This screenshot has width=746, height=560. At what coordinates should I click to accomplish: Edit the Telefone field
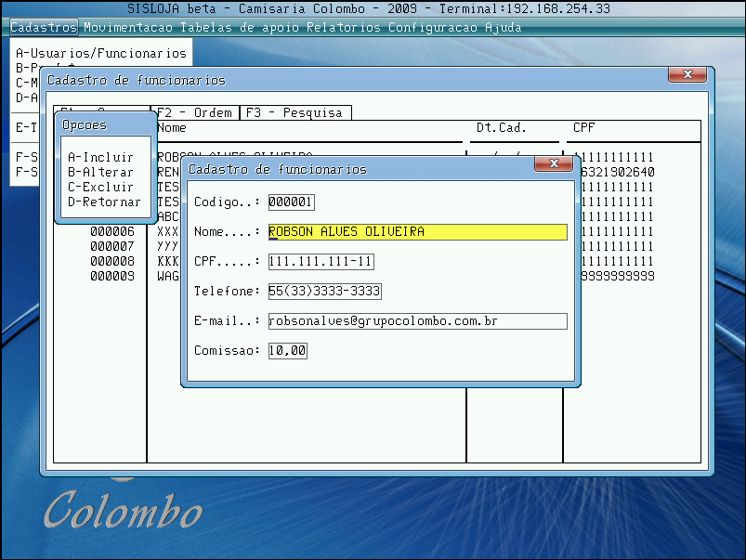pyautogui.click(x=324, y=292)
